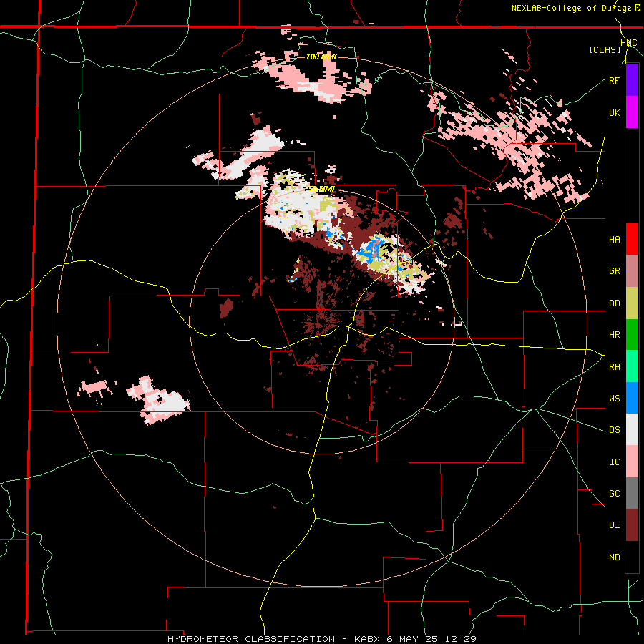Select the gray GC legend swatch
Viewport: 644px width, 644px height.
tap(632, 493)
